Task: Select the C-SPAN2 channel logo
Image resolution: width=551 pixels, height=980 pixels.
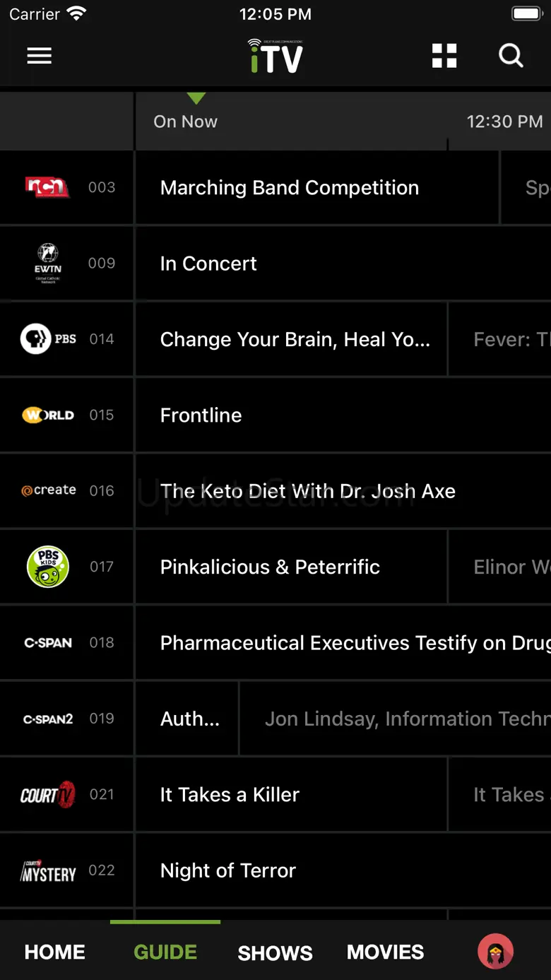Action: pyautogui.click(x=47, y=719)
